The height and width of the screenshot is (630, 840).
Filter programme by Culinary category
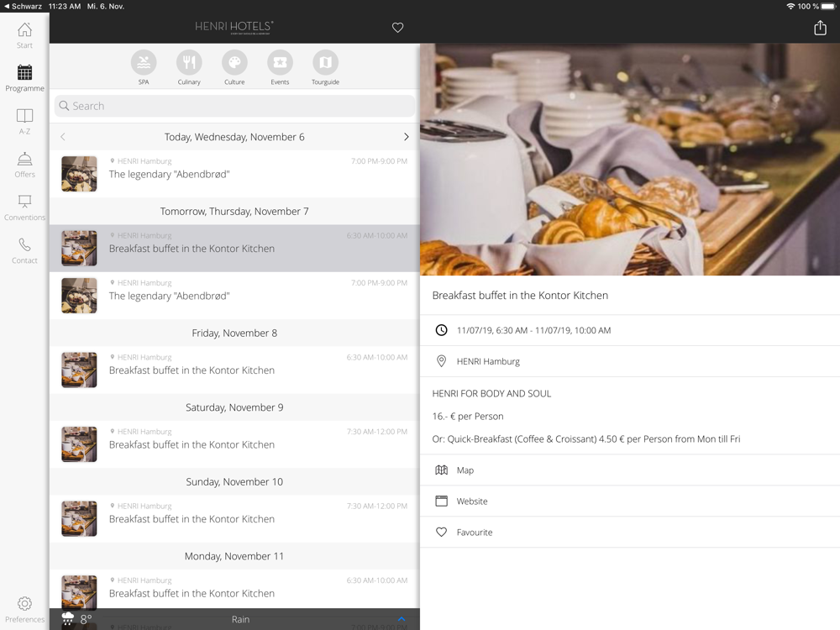point(189,67)
